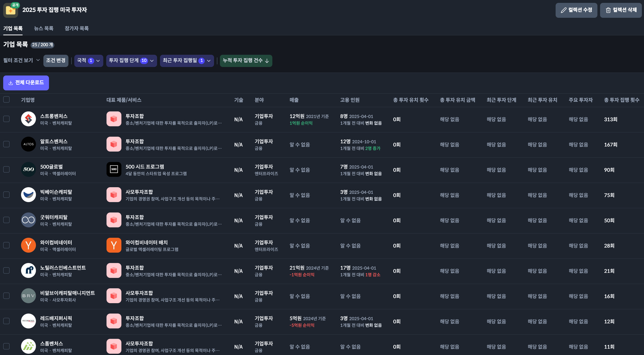
Task: Check the box for 스트롱벤처스 row
Action: pyautogui.click(x=6, y=119)
